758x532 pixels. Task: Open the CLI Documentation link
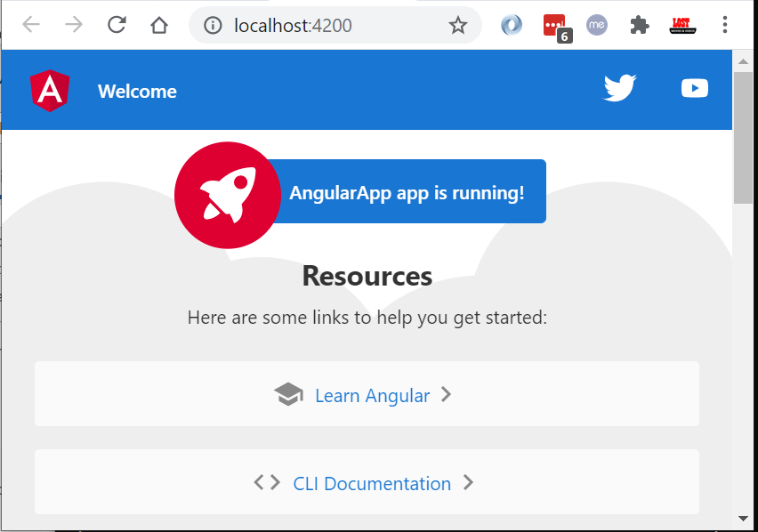[x=372, y=483]
